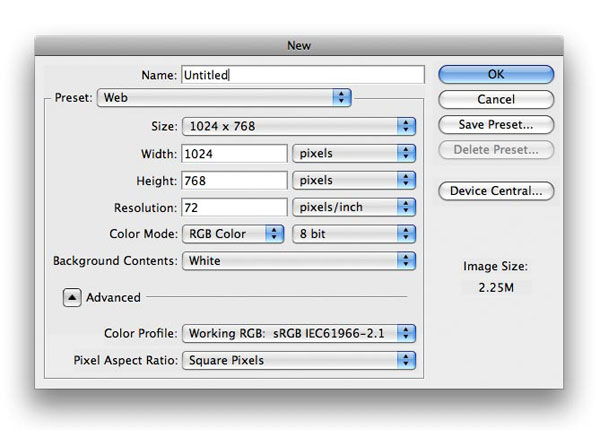Launch Device Central... button
The height and width of the screenshot is (430, 600).
click(496, 190)
